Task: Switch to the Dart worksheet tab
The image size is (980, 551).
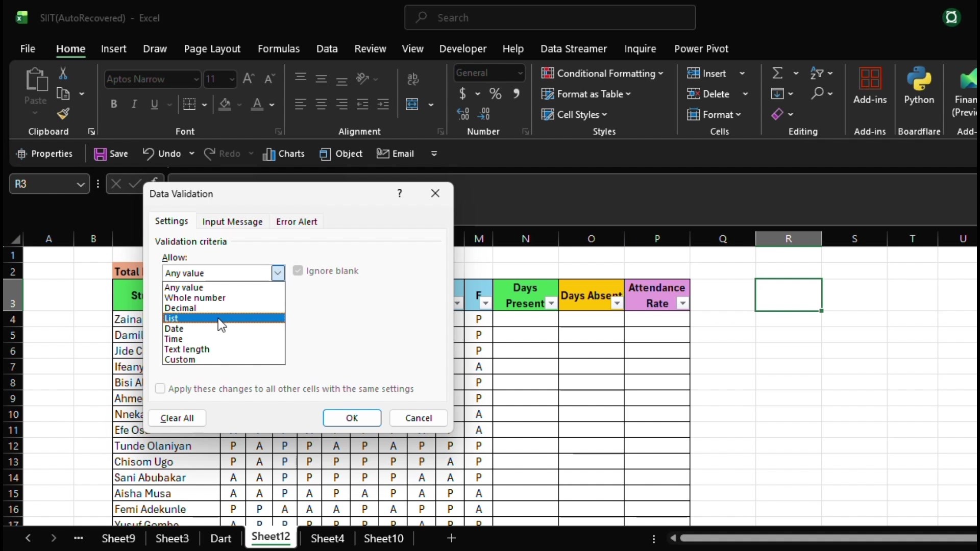Action: (221, 538)
